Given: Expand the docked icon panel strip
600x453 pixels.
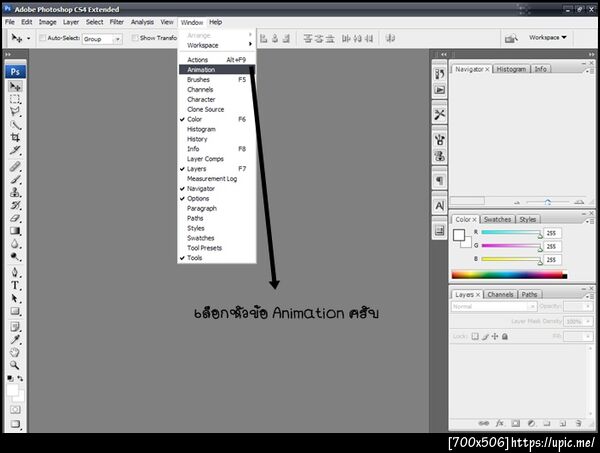Looking at the screenshot, I should click(x=443, y=55).
